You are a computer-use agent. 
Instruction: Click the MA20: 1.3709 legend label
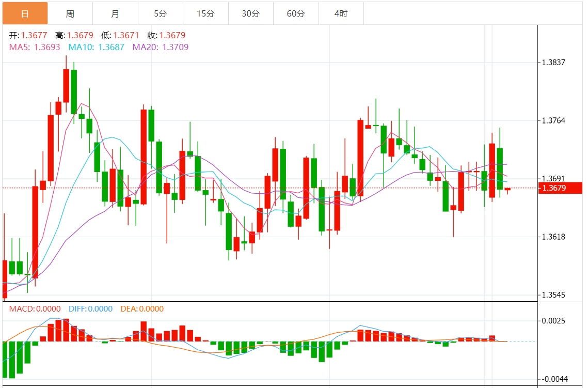[161, 48]
